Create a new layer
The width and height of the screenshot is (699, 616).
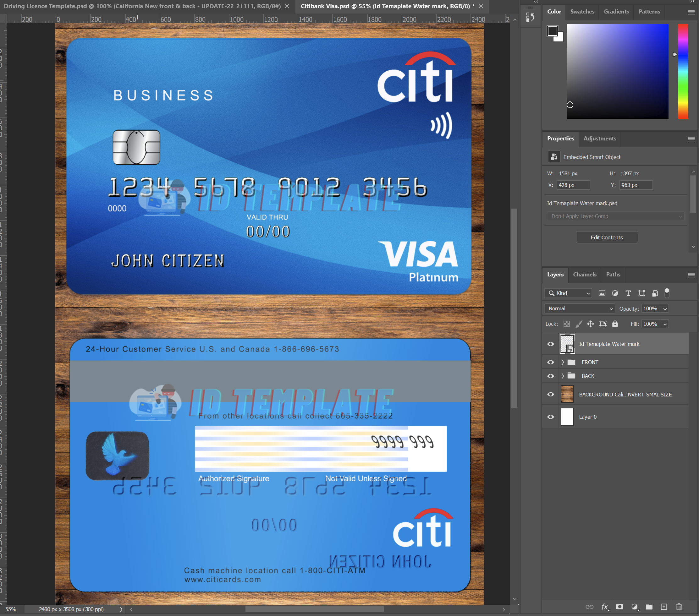[664, 607]
